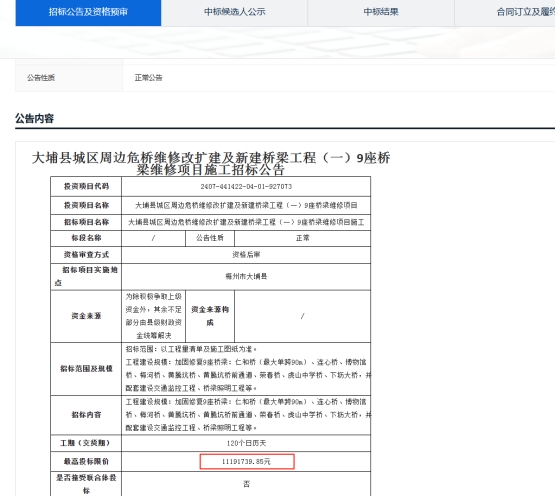Select the 梅州市大埔县 location value
Viewport: 555px width, 496px height.
coord(246,276)
